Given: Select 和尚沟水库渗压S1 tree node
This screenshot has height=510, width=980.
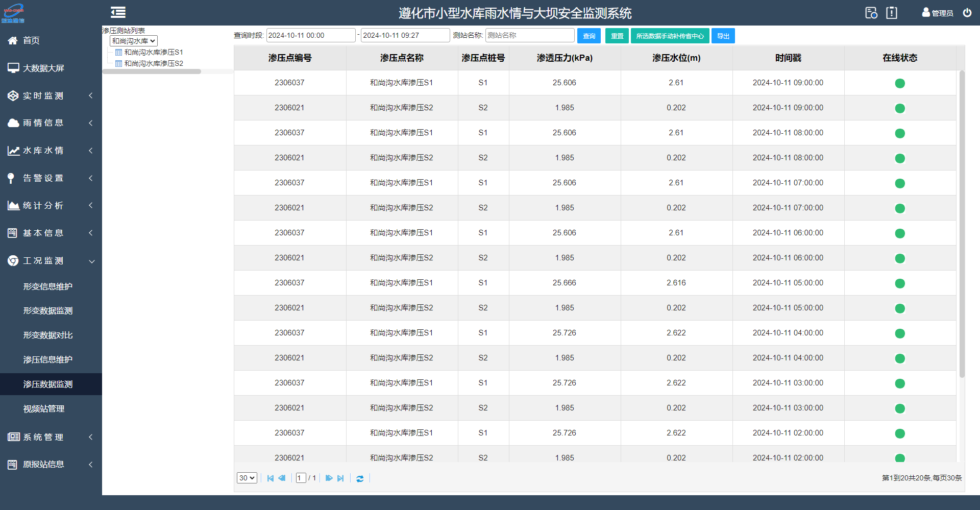Looking at the screenshot, I should pyautogui.click(x=154, y=52).
